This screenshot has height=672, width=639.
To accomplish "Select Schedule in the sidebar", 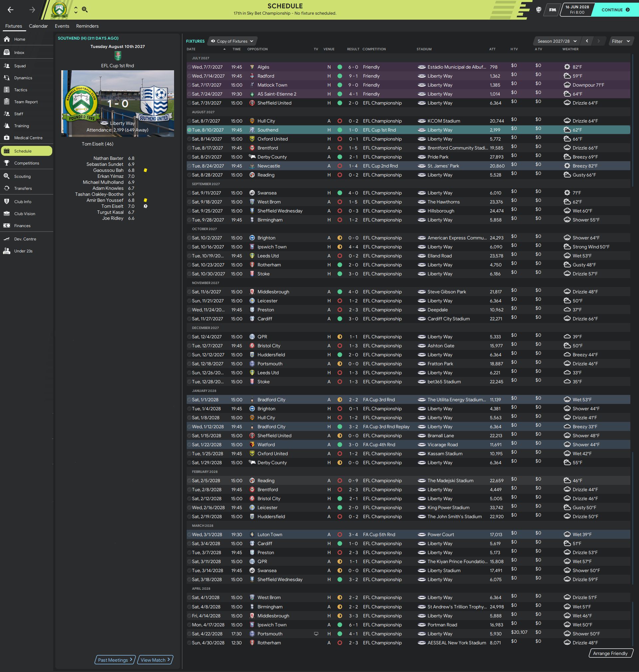I will click(27, 151).
